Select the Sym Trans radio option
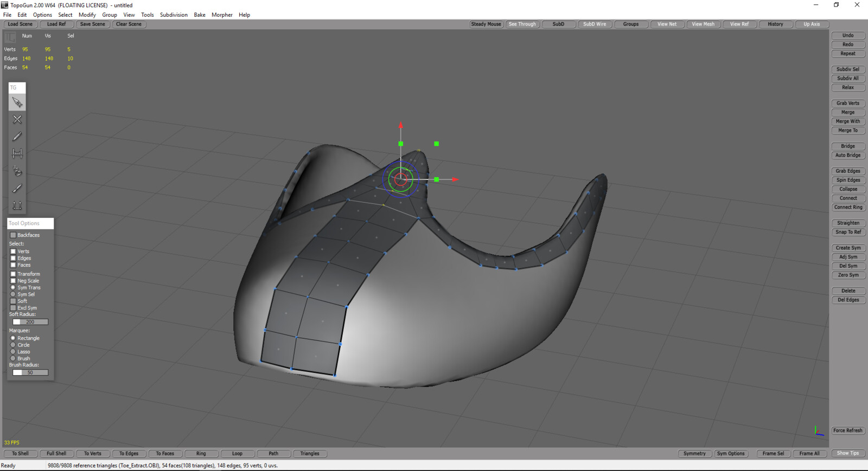This screenshot has height=471, width=868. point(13,288)
